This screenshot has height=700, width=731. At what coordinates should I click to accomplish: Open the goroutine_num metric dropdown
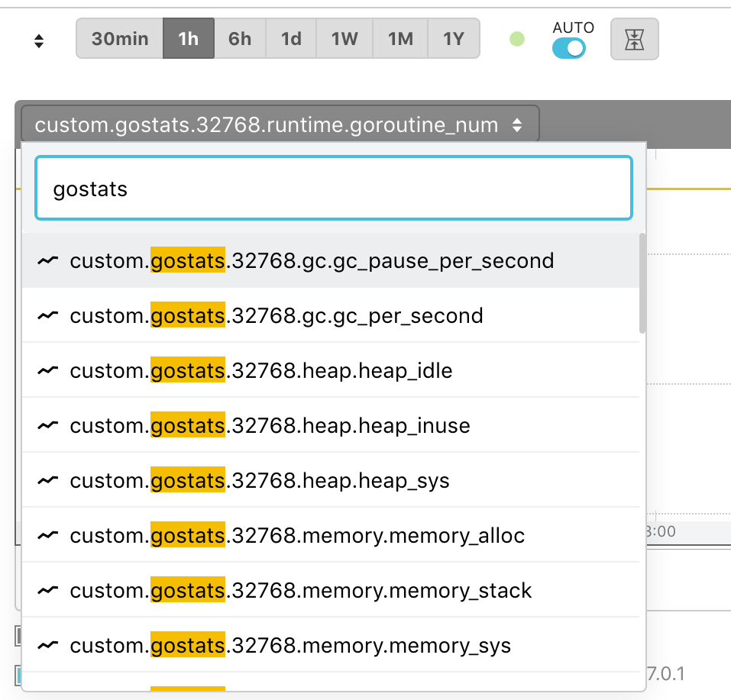coord(280,124)
